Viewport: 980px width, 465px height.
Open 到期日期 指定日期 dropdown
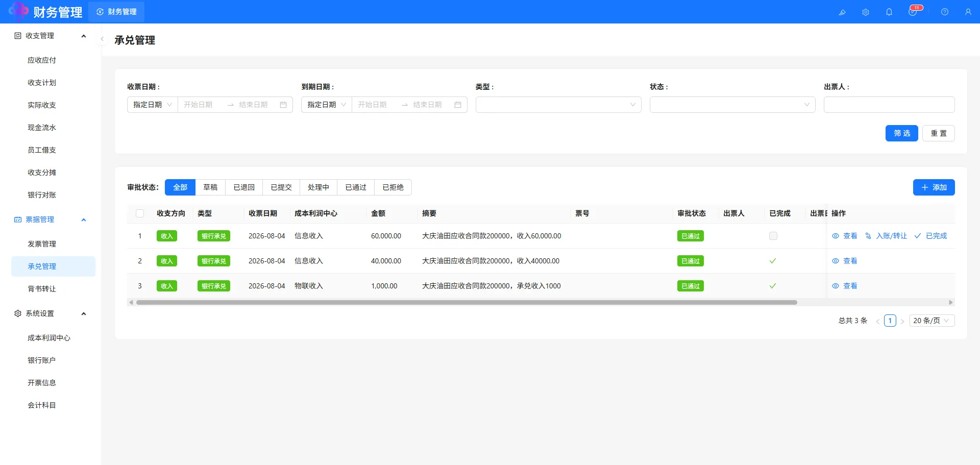point(327,105)
